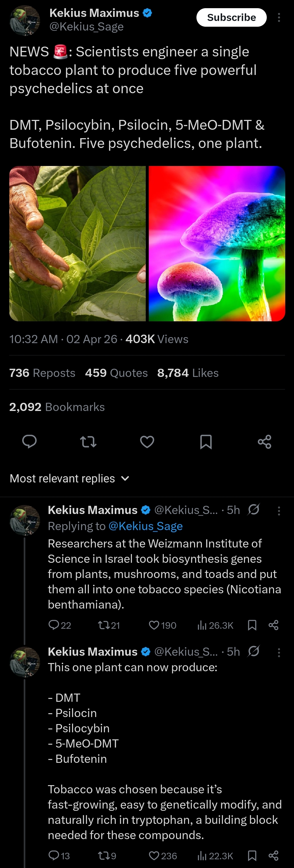Repost the main tobacco psychedelics post
This screenshot has width=294, height=868.
coord(88,441)
